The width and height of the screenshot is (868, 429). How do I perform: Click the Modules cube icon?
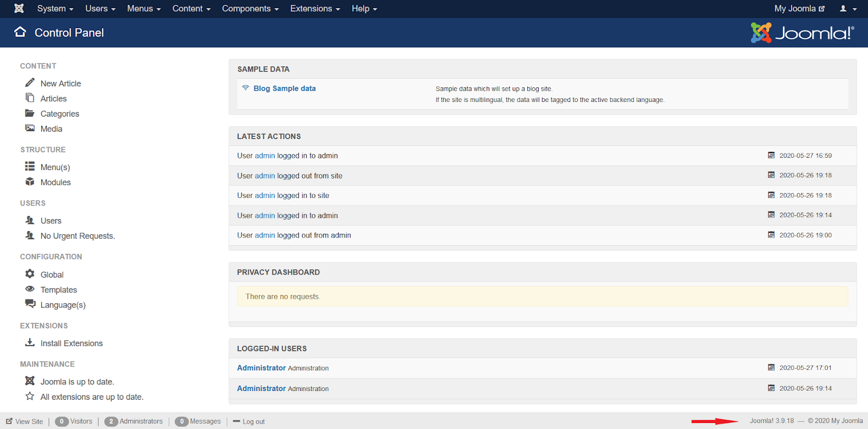(30, 182)
